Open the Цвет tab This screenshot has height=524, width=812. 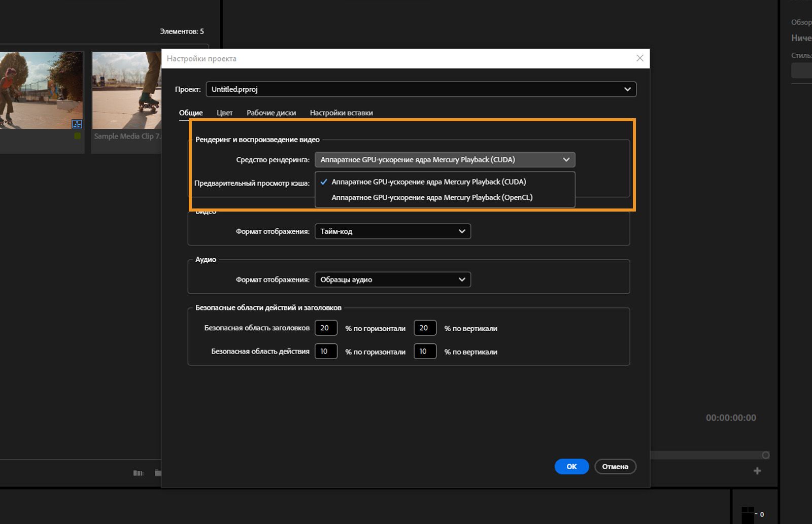click(x=224, y=113)
